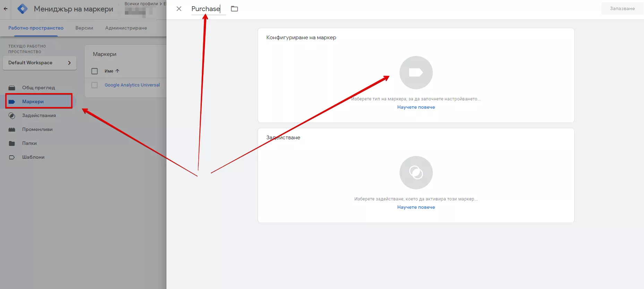Switch to the Администриране tab

(126, 28)
